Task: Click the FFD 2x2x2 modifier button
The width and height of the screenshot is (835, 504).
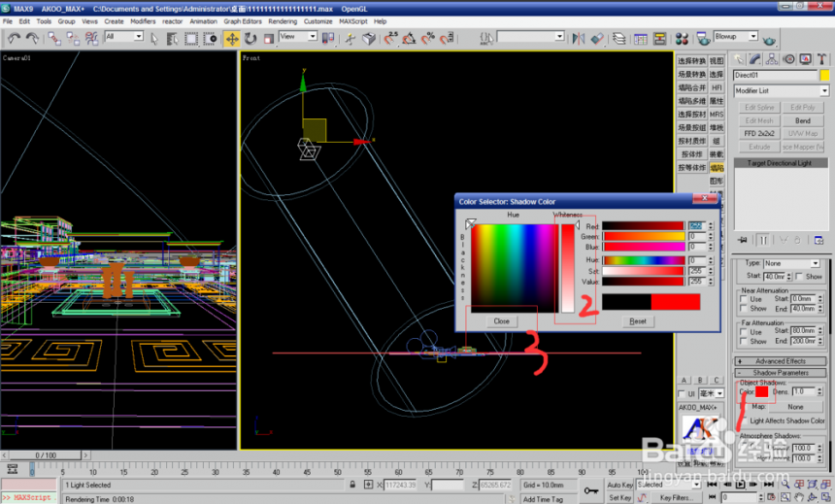Action: [x=759, y=134]
